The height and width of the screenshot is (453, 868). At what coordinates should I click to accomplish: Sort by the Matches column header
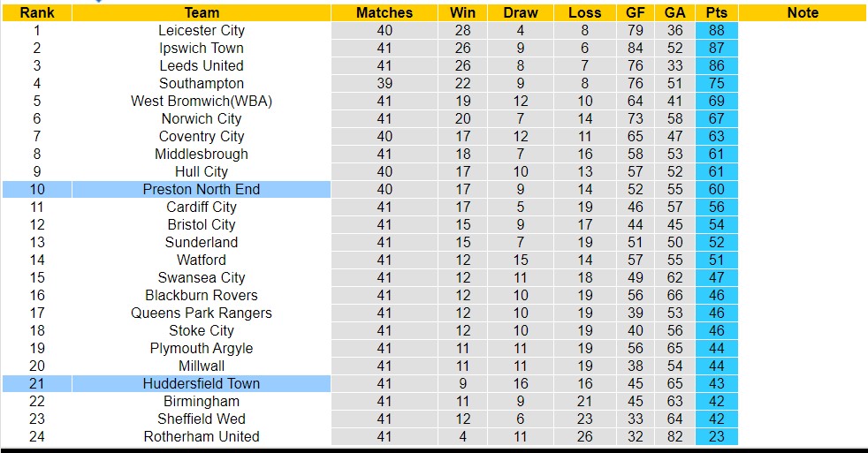coord(385,12)
